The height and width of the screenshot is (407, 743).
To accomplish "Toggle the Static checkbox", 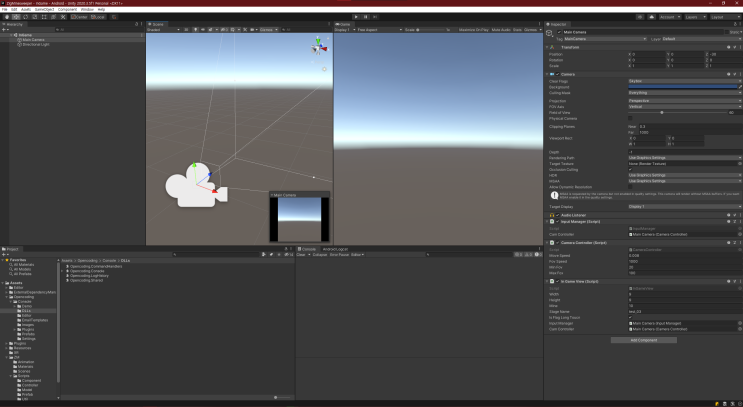I will (727, 32).
